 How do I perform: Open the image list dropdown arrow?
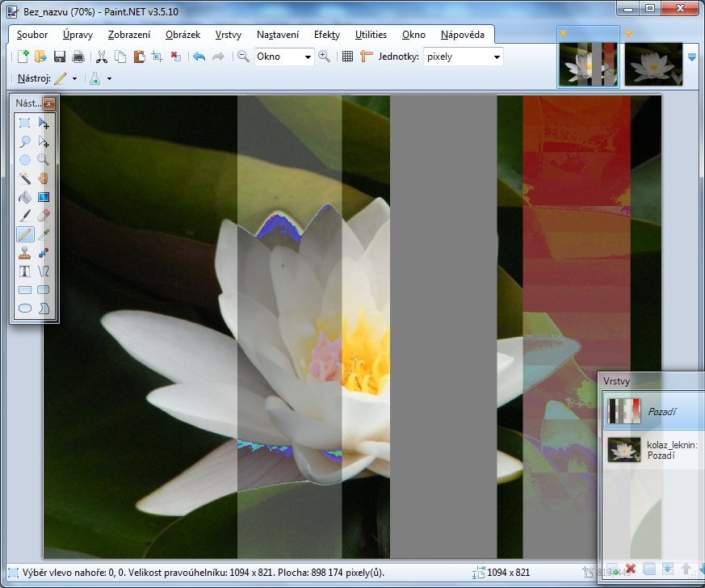click(x=692, y=57)
